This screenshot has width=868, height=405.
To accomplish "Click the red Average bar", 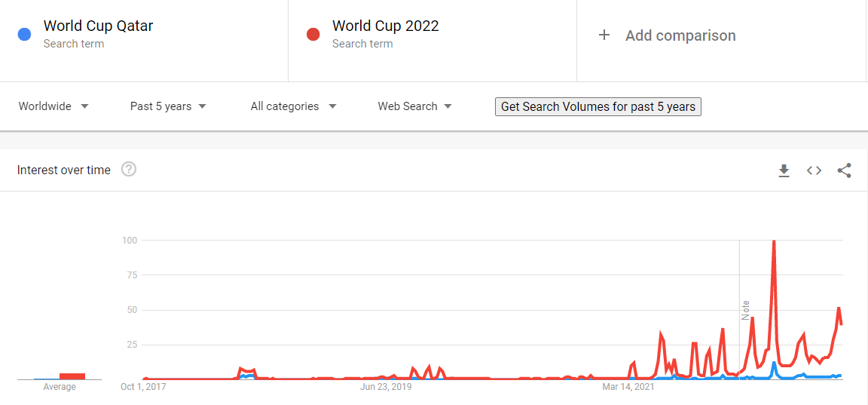I will click(x=72, y=376).
